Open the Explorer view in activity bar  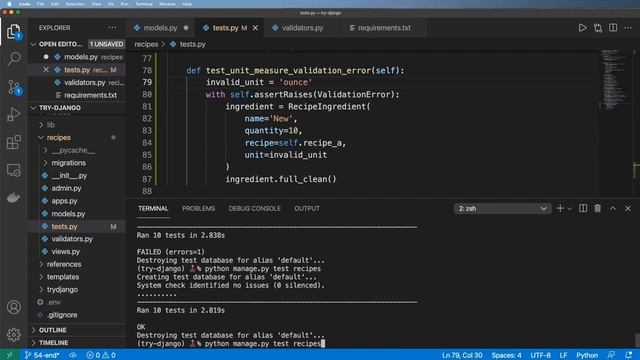coord(13,31)
